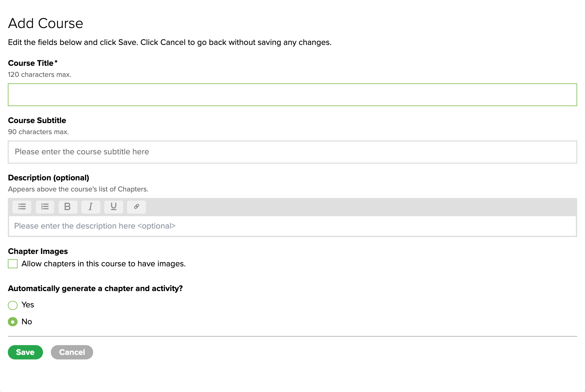The image size is (585, 392).
Task: Click the 'Chapter Images' section heading
Action: [38, 251]
